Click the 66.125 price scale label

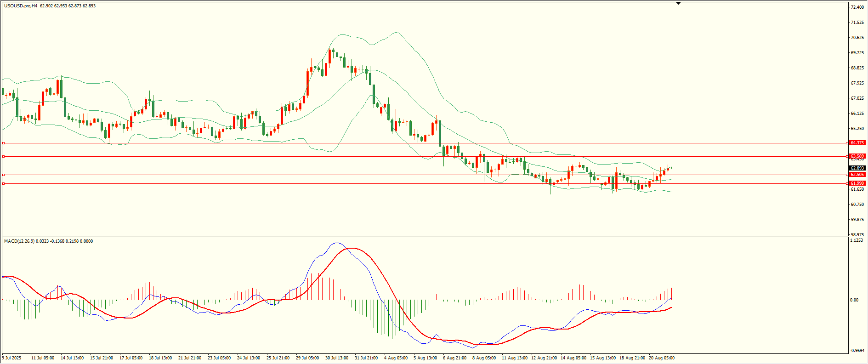click(857, 114)
